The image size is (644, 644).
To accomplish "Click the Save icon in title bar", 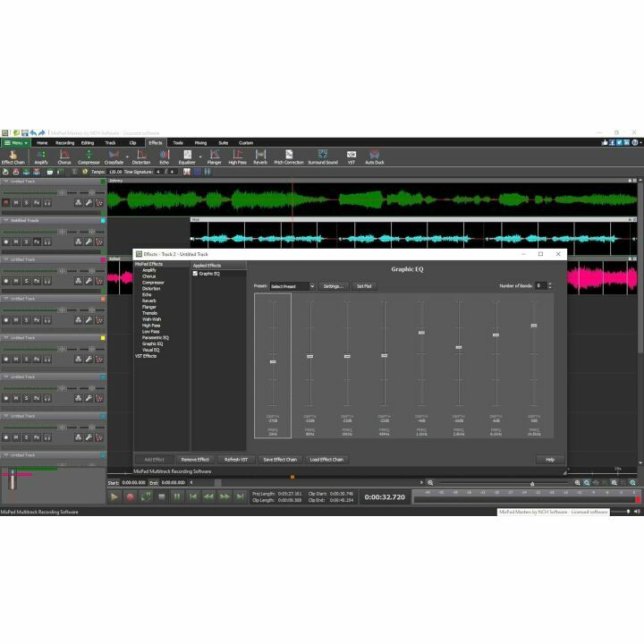I will pyautogui.click(x=25, y=132).
